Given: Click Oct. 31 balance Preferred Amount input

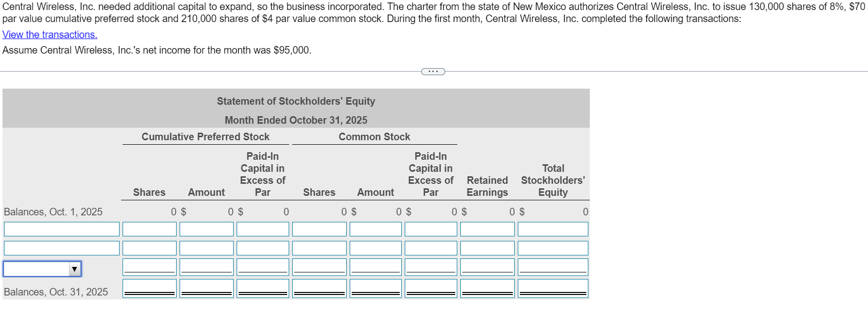Looking at the screenshot, I should tap(207, 288).
